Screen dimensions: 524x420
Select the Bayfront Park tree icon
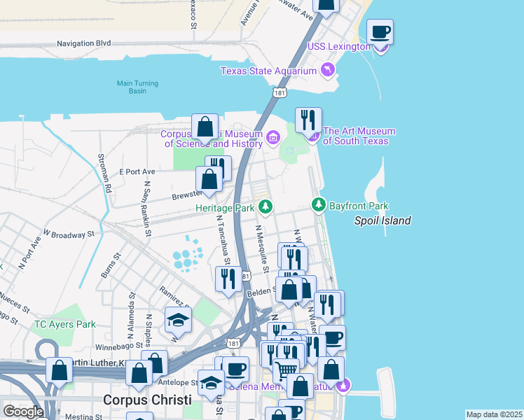click(319, 204)
